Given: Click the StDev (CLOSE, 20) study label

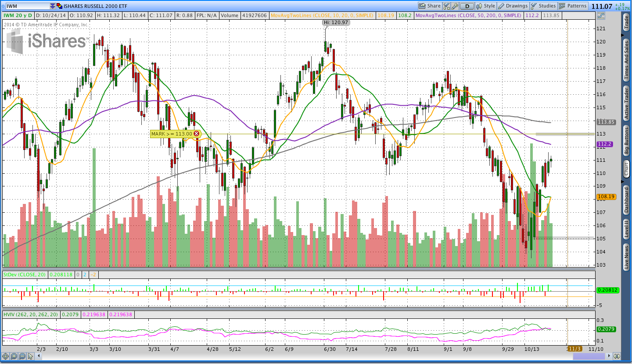Looking at the screenshot, I should [x=25, y=274].
